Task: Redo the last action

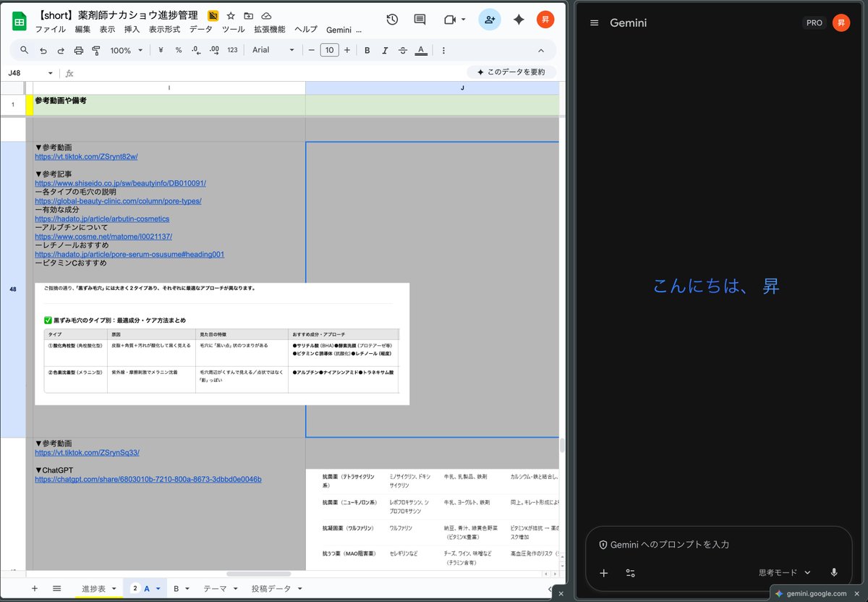Action: [x=61, y=50]
